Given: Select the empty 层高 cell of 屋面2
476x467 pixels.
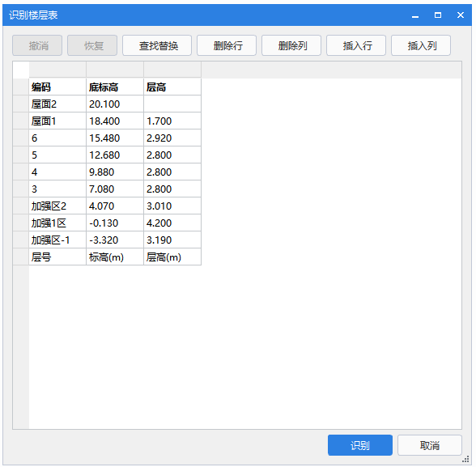Looking at the screenshot, I should pos(172,104).
